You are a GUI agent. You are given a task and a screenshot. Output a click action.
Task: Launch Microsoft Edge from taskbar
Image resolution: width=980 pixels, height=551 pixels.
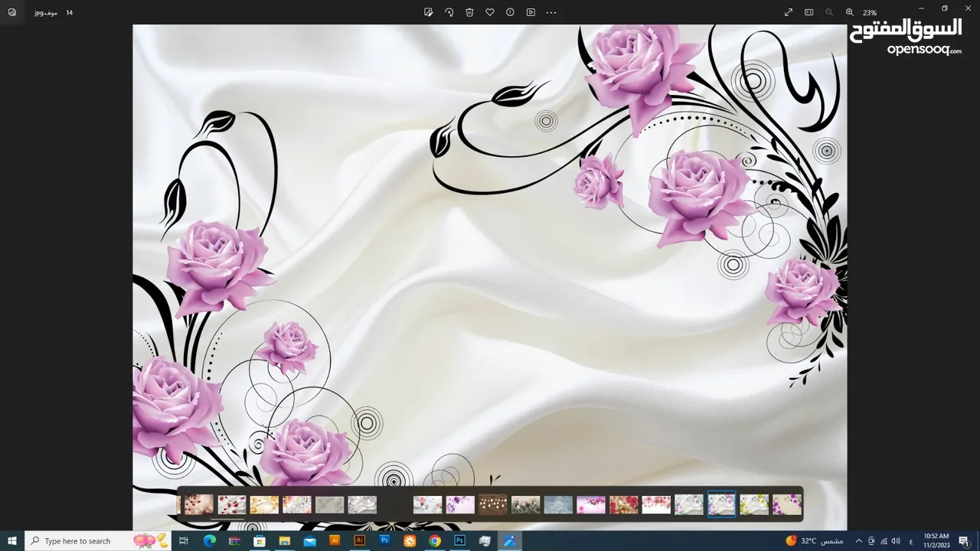click(x=209, y=541)
